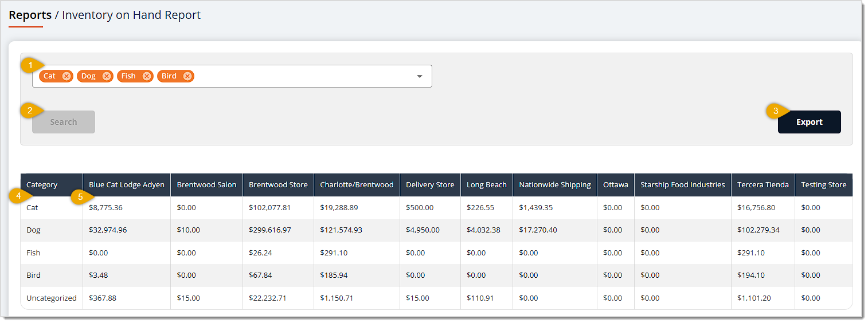
Task: Click the Brentwood Store column header
Action: (278, 185)
